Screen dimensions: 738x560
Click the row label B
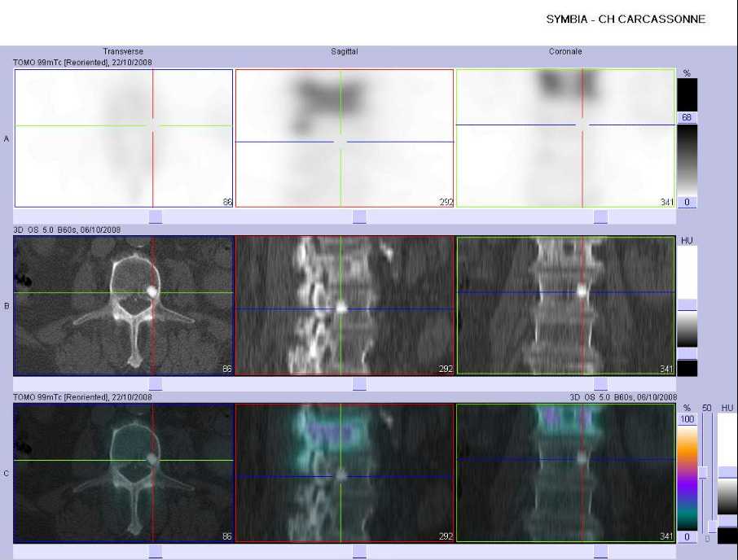coord(7,306)
